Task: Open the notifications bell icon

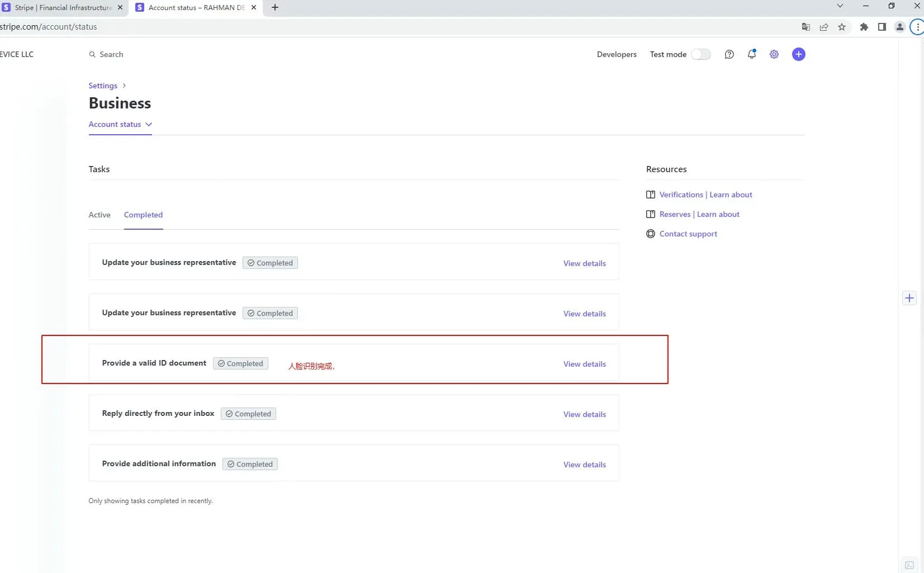Action: coord(752,54)
